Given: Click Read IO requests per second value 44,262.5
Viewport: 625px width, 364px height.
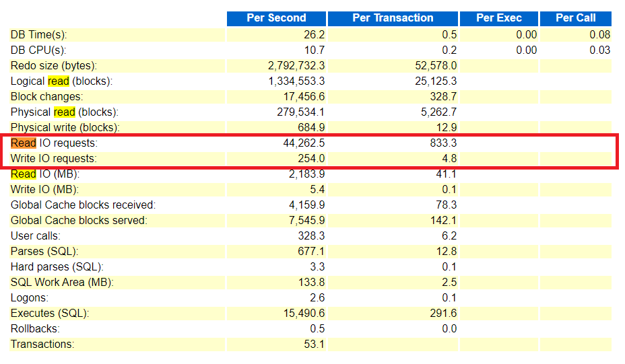Looking at the screenshot, I should (304, 143).
